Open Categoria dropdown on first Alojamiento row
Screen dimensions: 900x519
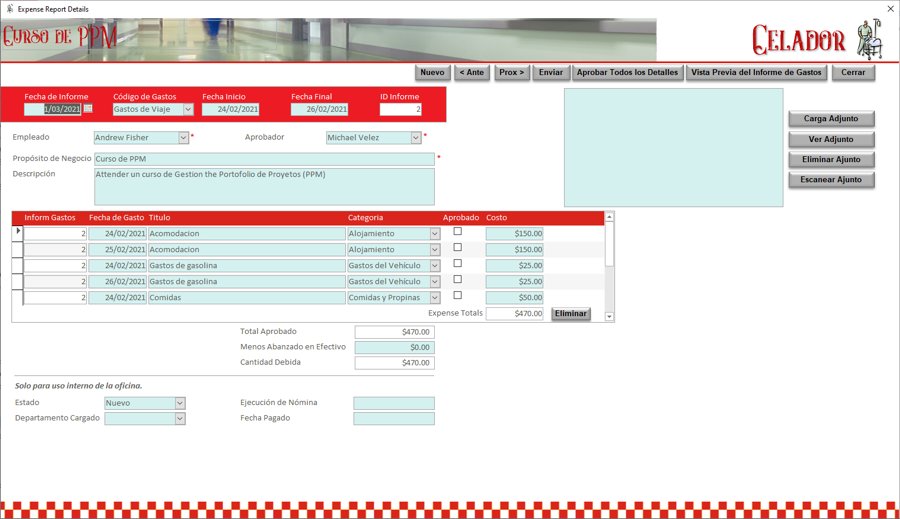click(435, 234)
